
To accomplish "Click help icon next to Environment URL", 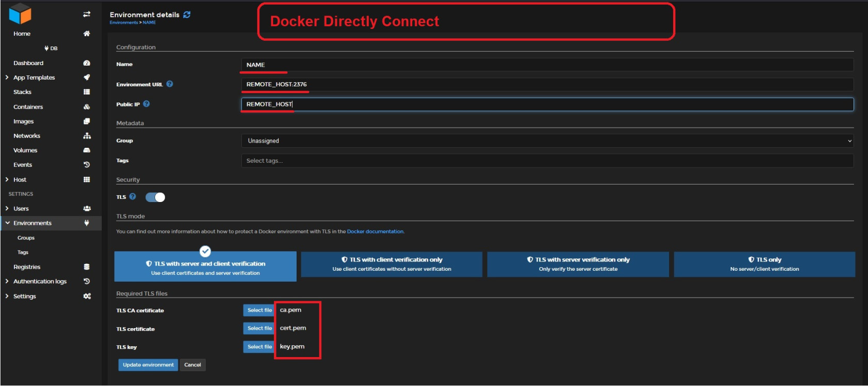I will (169, 84).
